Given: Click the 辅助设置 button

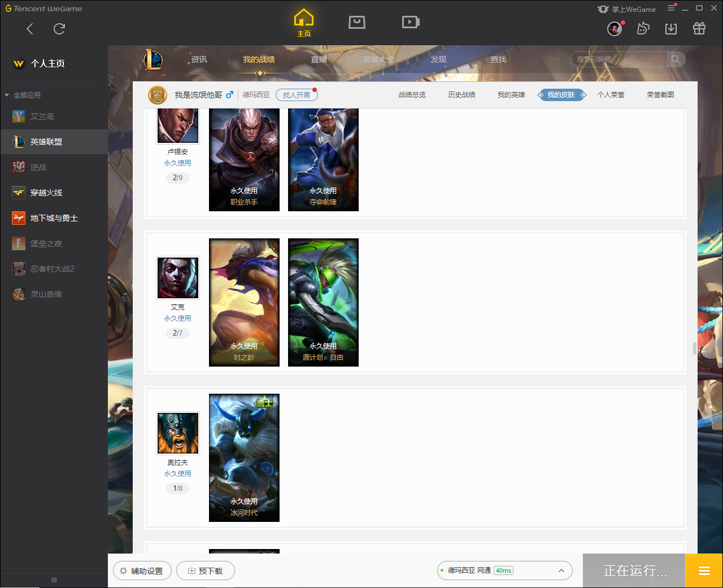Looking at the screenshot, I should coord(141,570).
